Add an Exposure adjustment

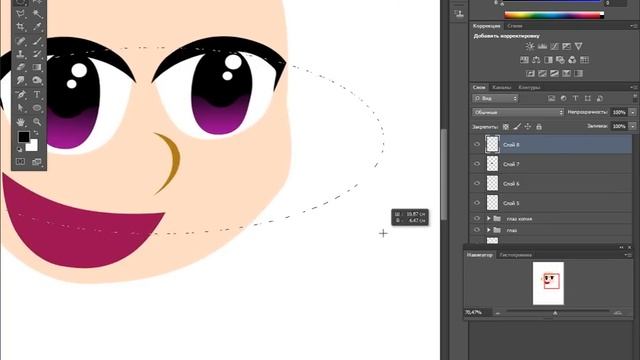click(567, 46)
